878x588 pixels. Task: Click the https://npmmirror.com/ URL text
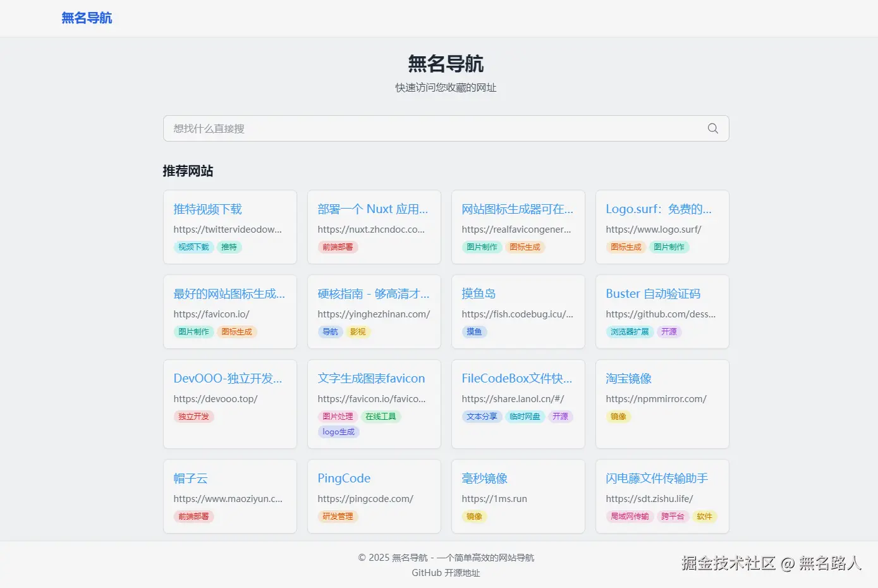click(656, 399)
